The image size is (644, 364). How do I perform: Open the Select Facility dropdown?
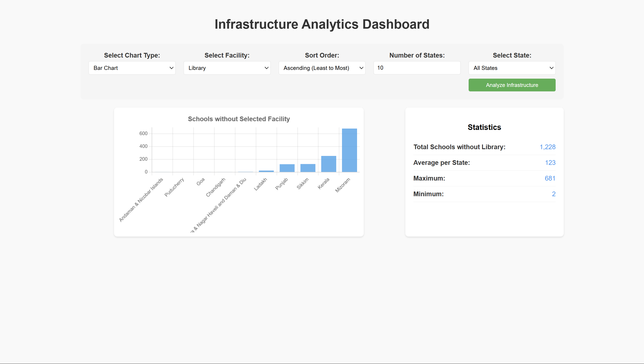pos(227,68)
